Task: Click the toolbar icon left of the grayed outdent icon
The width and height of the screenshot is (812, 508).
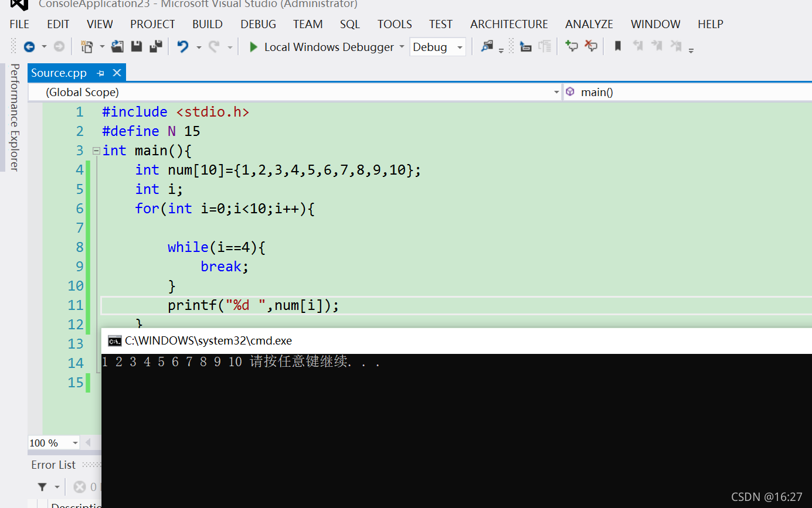Action: (526, 47)
